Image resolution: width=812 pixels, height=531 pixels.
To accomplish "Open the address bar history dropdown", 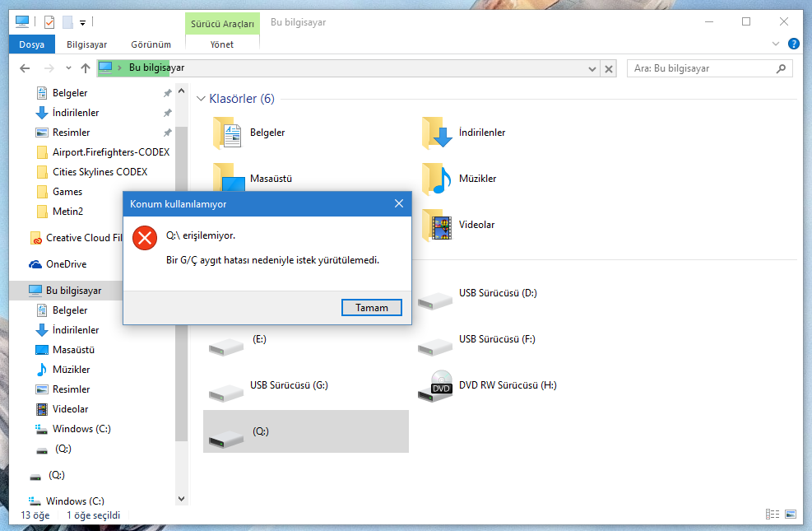I will coord(592,69).
